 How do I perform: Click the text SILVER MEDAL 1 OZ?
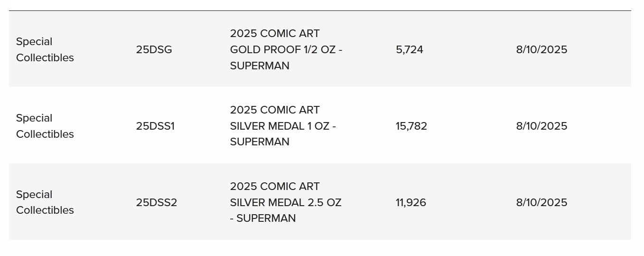point(280,126)
